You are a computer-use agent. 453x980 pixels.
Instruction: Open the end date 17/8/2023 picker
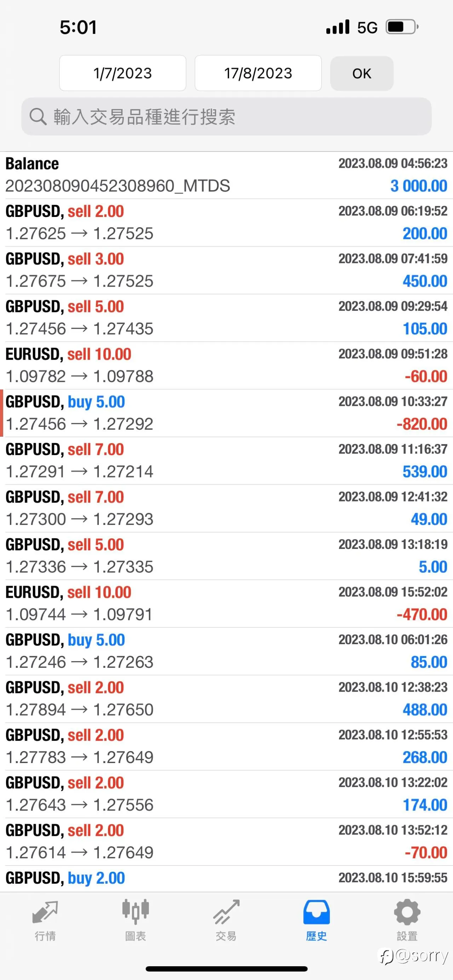tap(258, 73)
